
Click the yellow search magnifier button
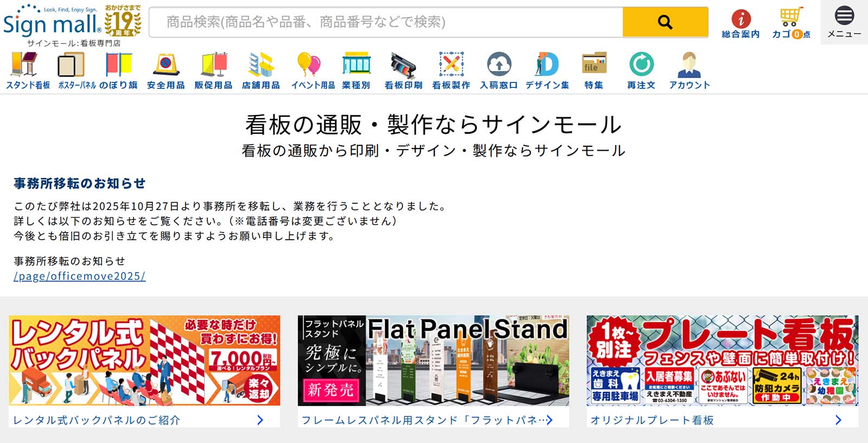pyautogui.click(x=665, y=22)
